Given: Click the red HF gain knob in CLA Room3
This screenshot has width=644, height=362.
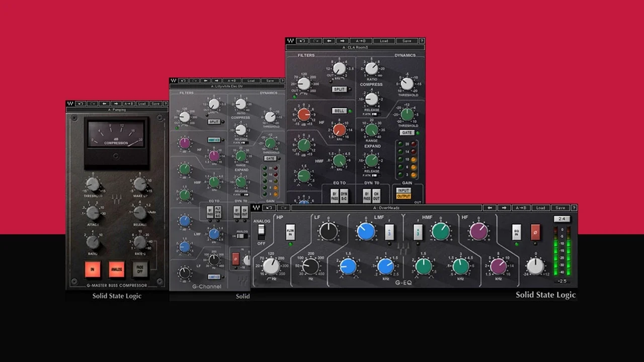Looking at the screenshot, I should pyautogui.click(x=304, y=115).
